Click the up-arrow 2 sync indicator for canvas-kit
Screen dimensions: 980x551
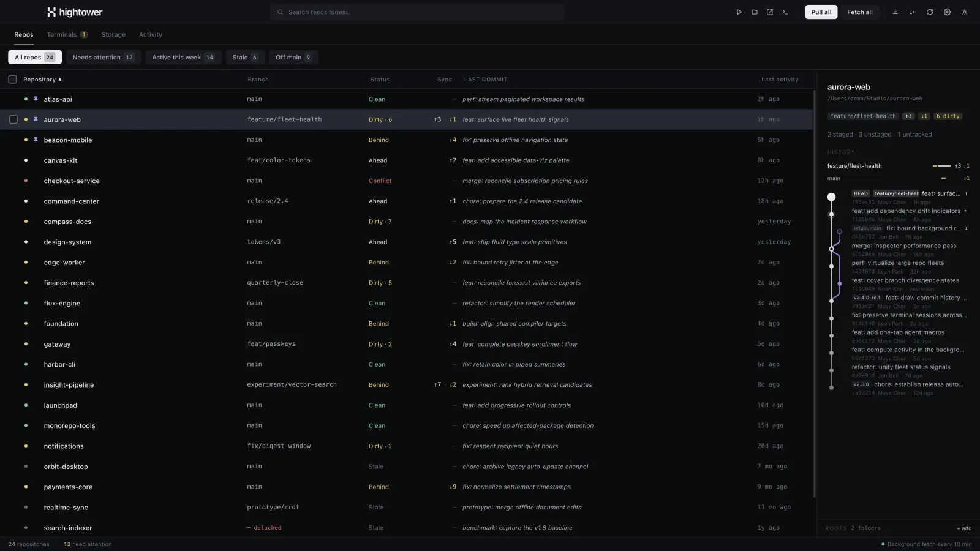click(453, 160)
